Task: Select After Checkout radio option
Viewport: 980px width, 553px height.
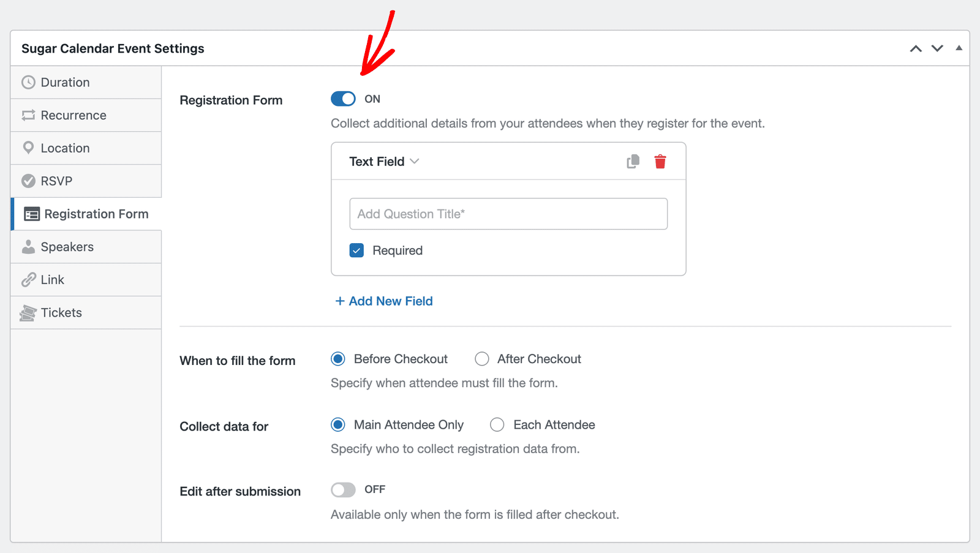Action: pos(482,359)
